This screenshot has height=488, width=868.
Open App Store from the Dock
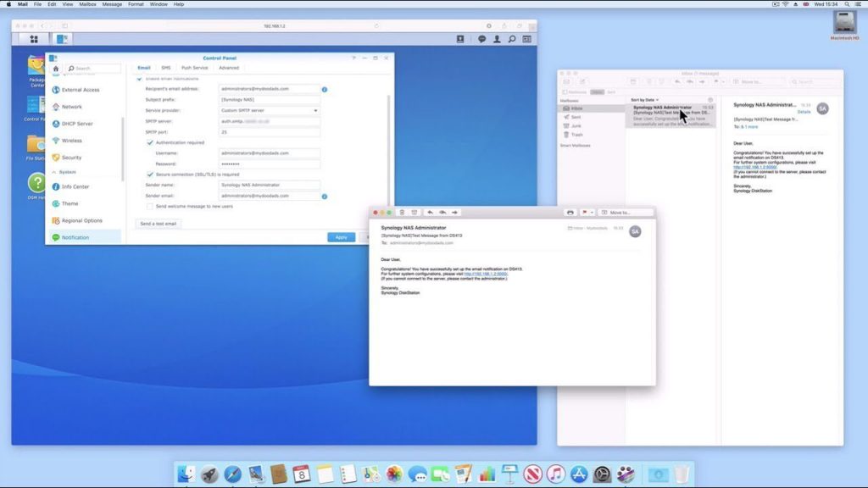[x=579, y=474]
